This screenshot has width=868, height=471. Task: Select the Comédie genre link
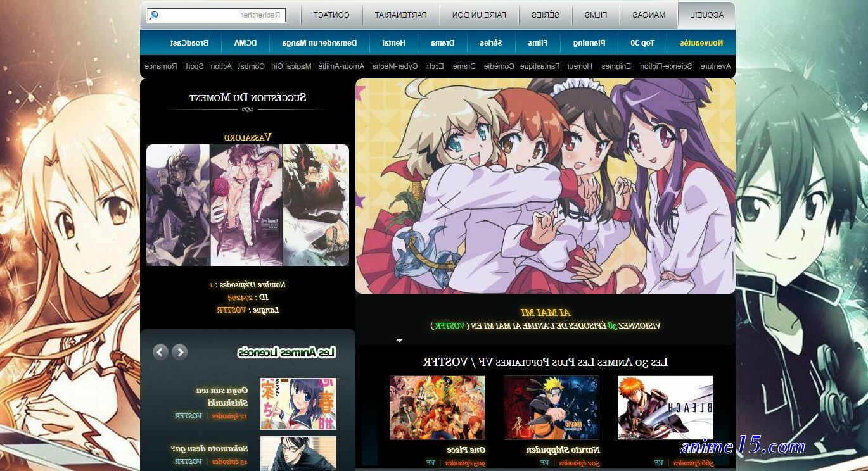pos(498,66)
